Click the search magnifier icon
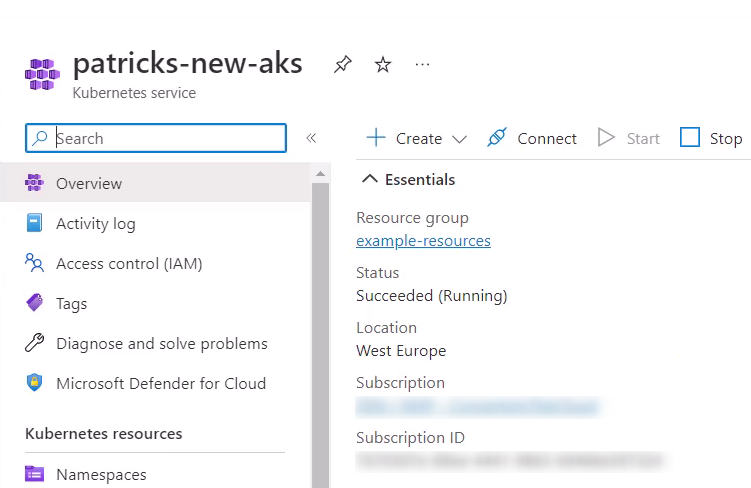The height and width of the screenshot is (488, 751). coord(40,138)
